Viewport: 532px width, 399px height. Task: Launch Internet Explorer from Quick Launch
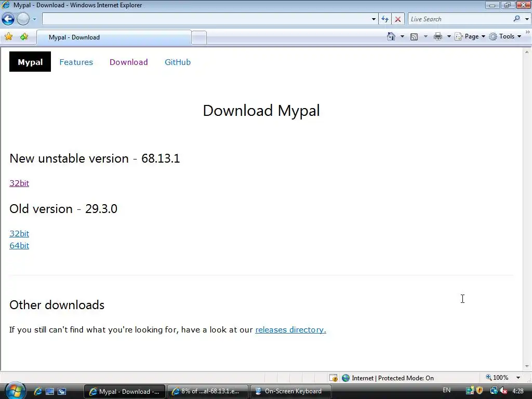(38, 391)
